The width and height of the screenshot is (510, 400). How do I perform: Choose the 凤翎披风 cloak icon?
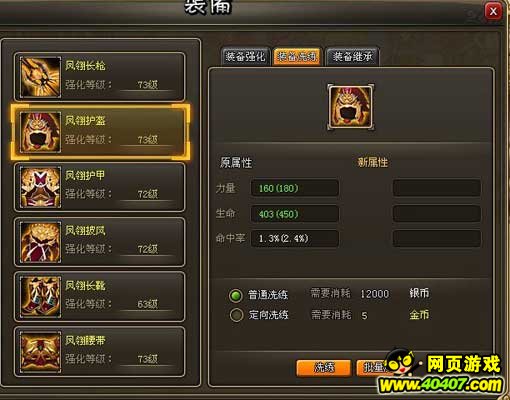[x=40, y=242]
